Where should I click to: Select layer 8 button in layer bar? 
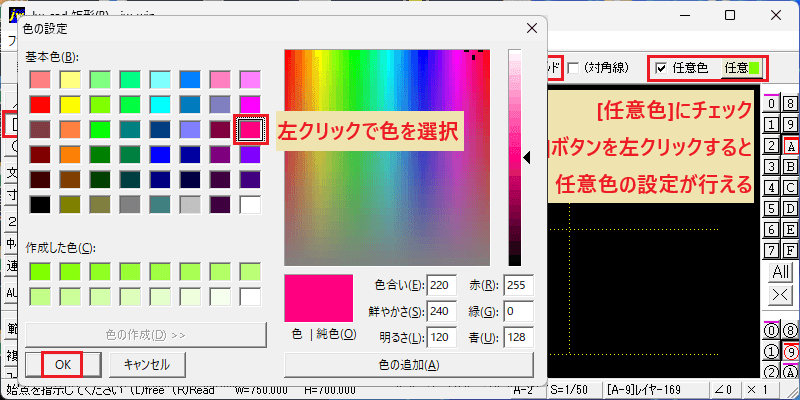pos(790,103)
